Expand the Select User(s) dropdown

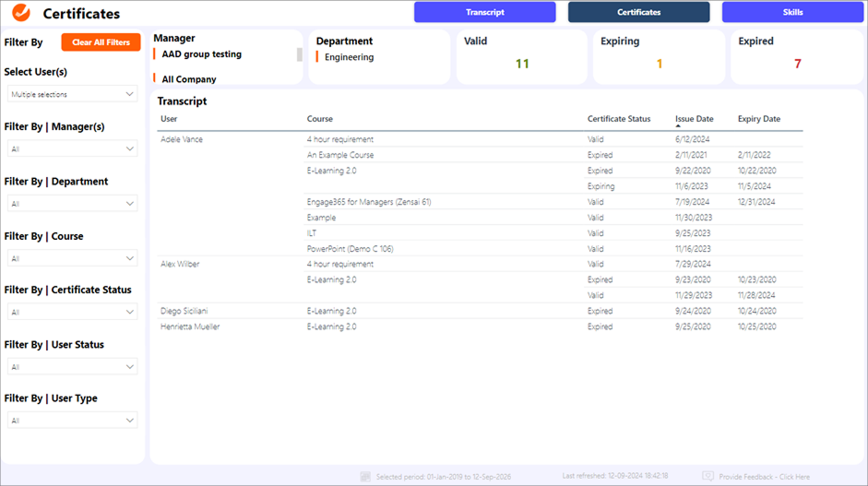click(72, 94)
